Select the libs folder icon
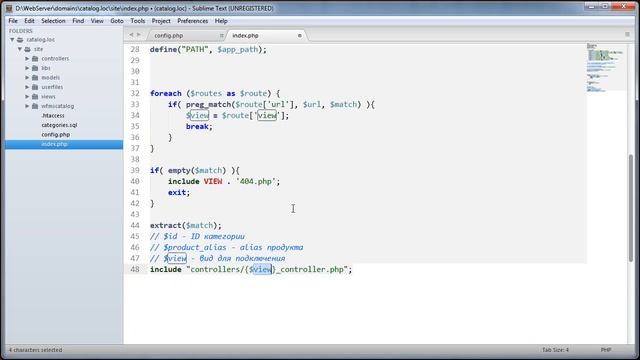This screenshot has width=640, height=360. (x=35, y=68)
